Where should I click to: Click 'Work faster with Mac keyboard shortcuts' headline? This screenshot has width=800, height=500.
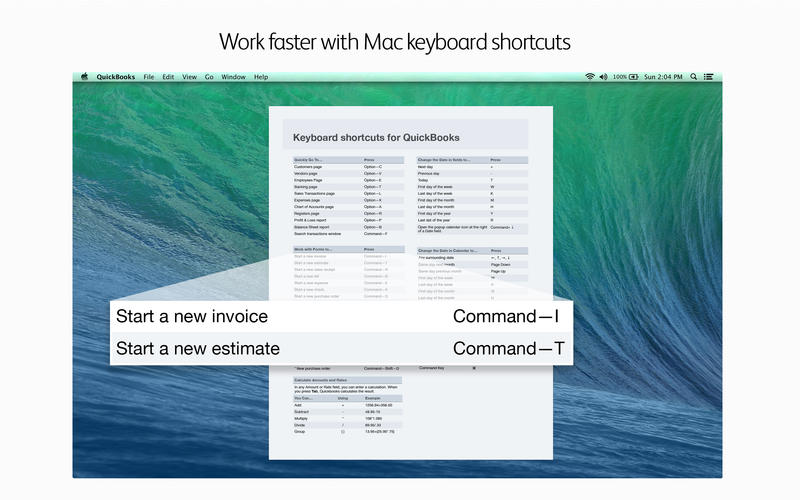(395, 42)
